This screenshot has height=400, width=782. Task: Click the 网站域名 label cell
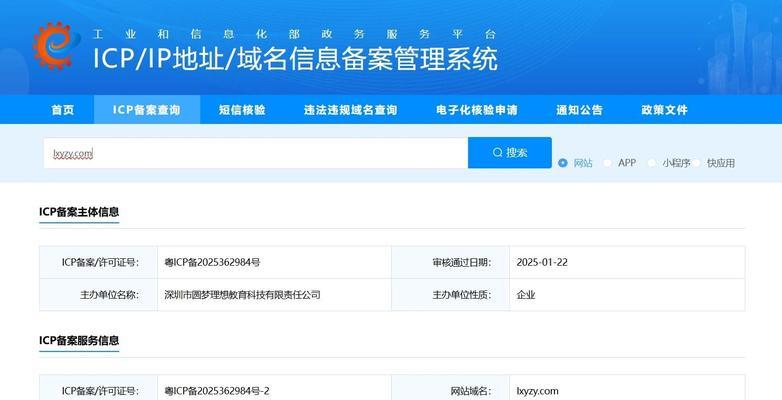(451, 389)
